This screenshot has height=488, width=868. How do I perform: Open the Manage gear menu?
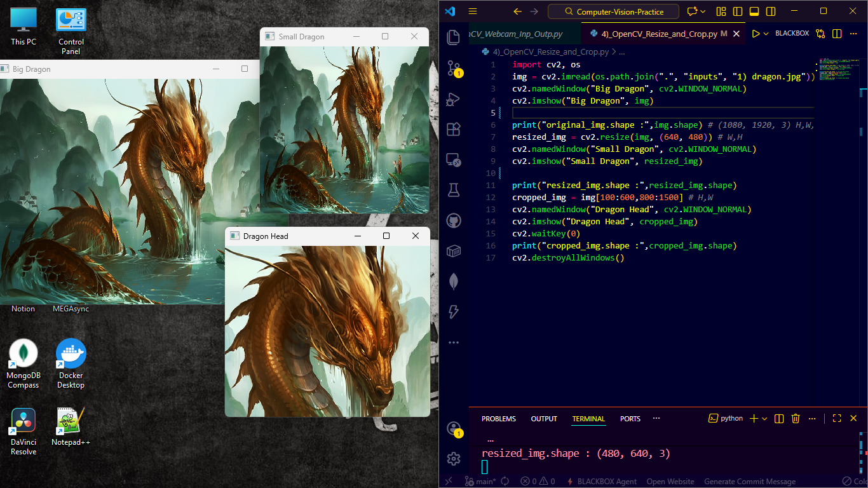pos(454,458)
